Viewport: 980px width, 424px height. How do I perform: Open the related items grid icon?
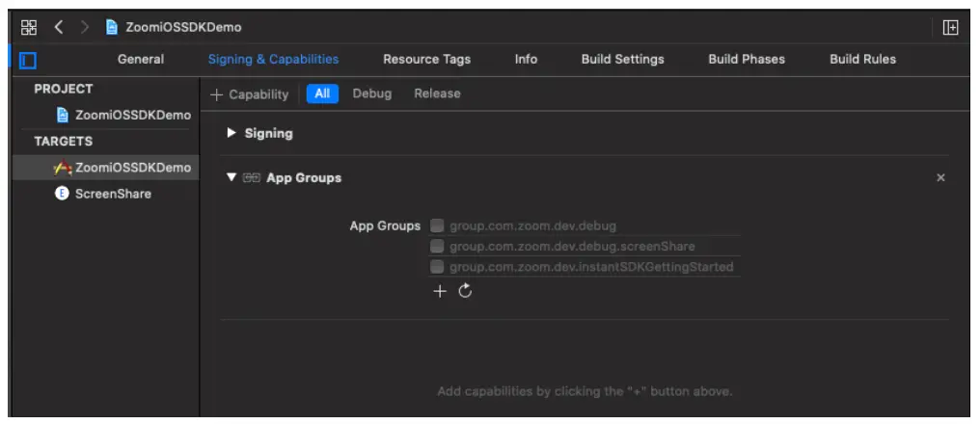[27, 27]
